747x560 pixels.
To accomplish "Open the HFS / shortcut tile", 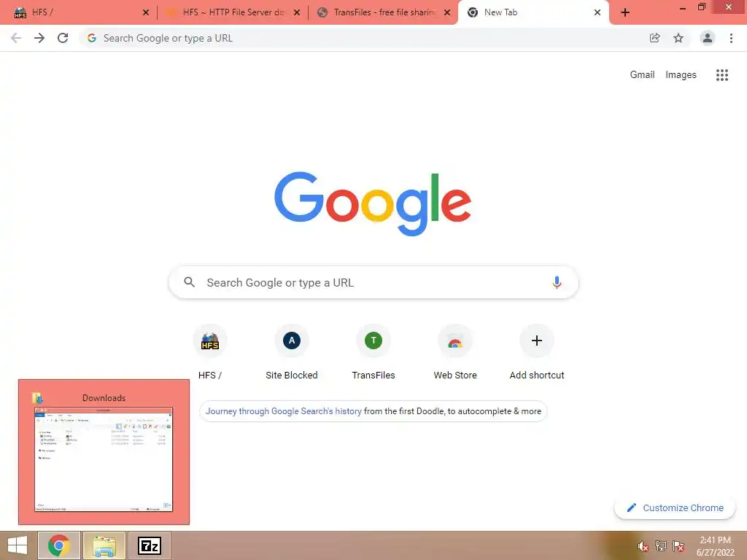I will (210, 352).
